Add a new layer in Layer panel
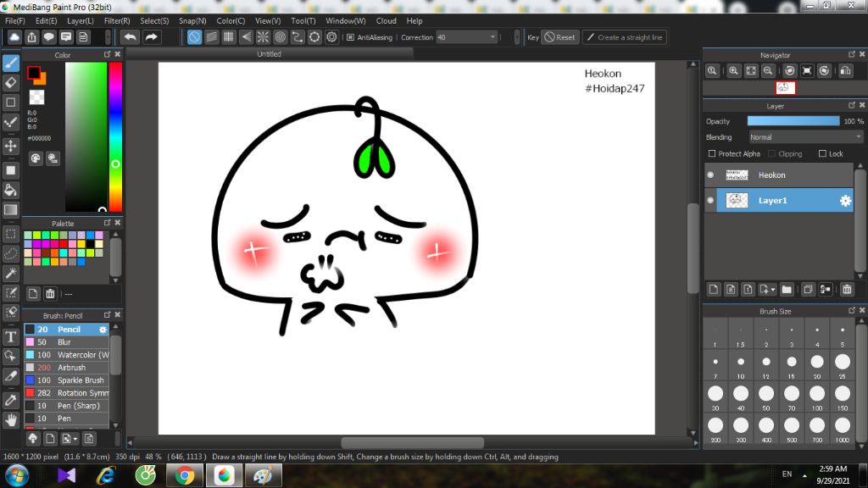Image resolution: width=868 pixels, height=488 pixels. click(x=714, y=290)
